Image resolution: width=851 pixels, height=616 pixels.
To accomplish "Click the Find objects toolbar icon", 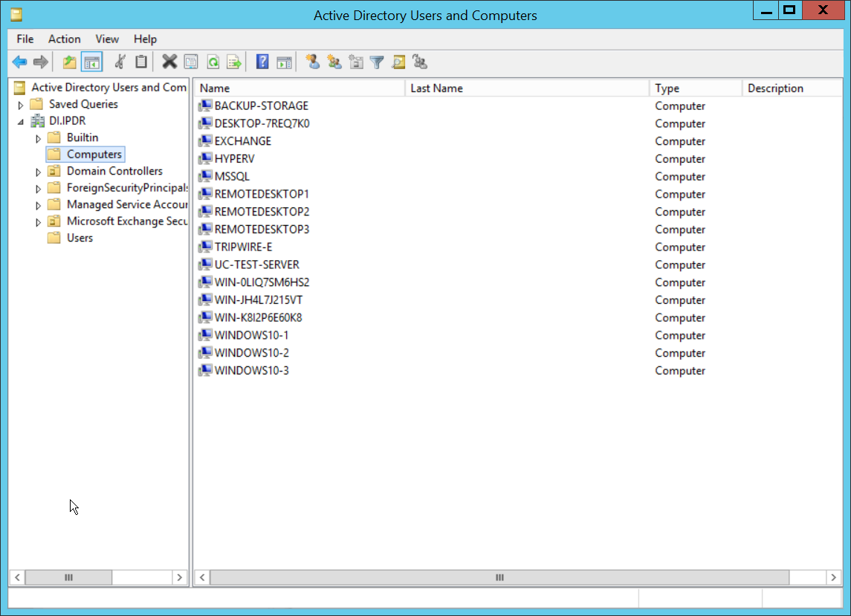I will [398, 62].
